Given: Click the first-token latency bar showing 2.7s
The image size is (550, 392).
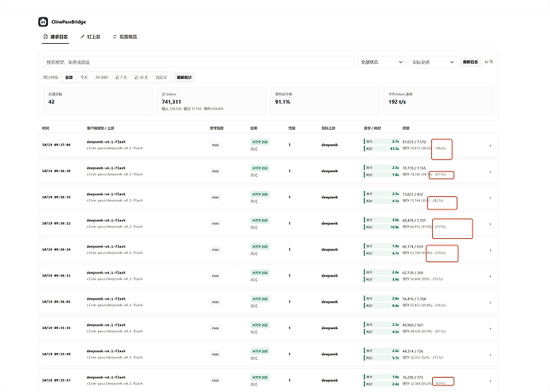Looking at the screenshot, I should [382, 142].
